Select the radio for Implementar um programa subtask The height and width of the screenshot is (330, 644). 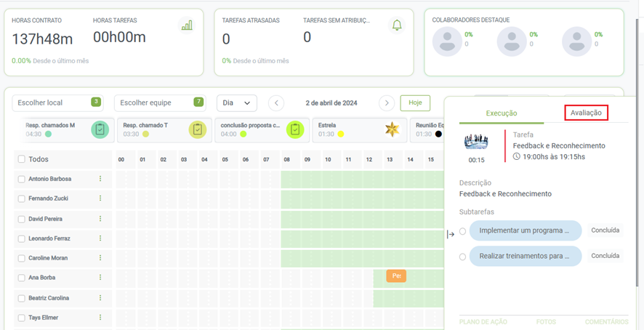point(463,231)
